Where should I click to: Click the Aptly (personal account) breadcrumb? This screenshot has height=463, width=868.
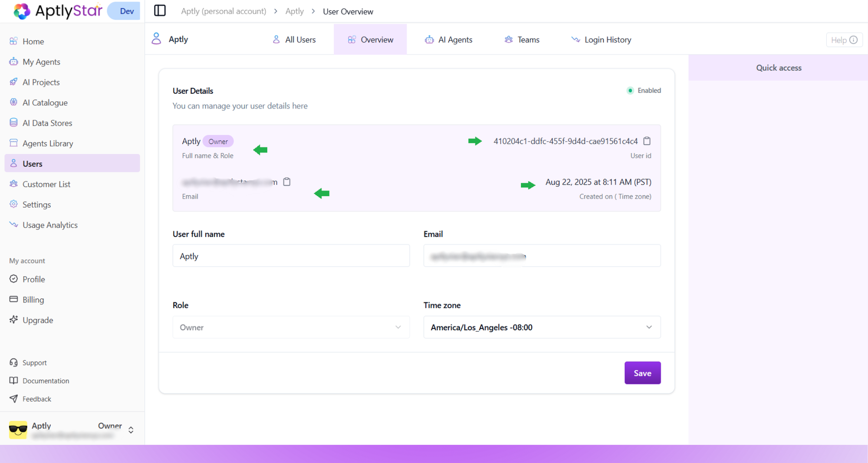click(x=224, y=11)
